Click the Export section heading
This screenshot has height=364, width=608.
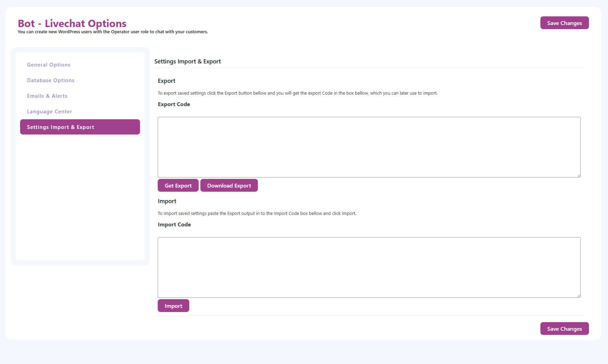tap(166, 81)
